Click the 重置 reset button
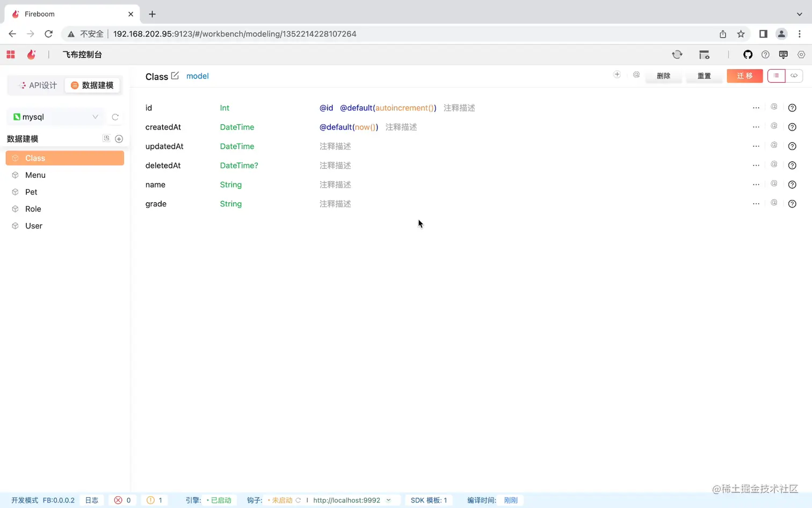 (x=704, y=76)
